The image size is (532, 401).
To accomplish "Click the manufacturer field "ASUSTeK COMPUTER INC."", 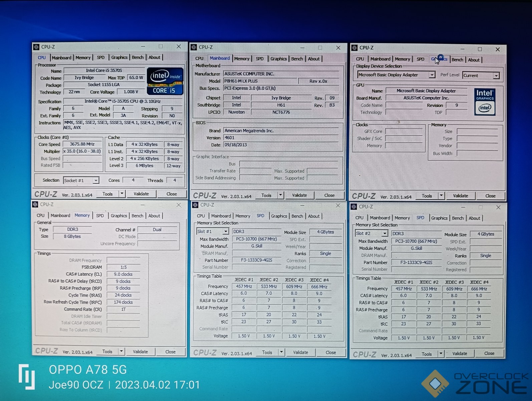I will tap(281, 74).
